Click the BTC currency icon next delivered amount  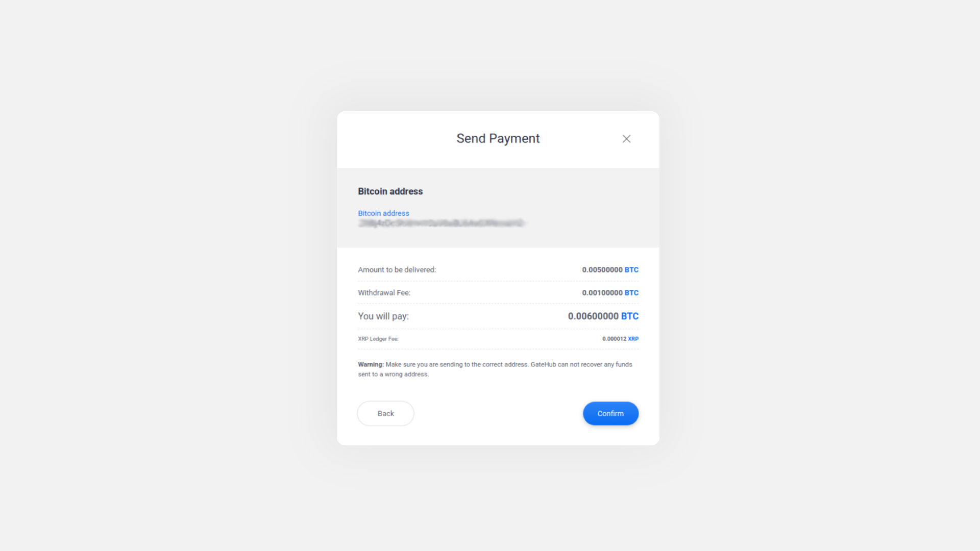[631, 270]
